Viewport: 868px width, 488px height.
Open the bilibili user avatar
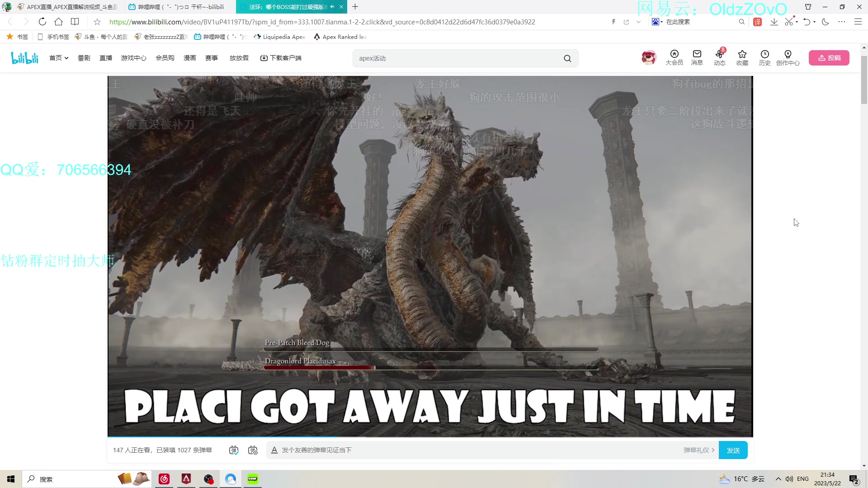(649, 57)
